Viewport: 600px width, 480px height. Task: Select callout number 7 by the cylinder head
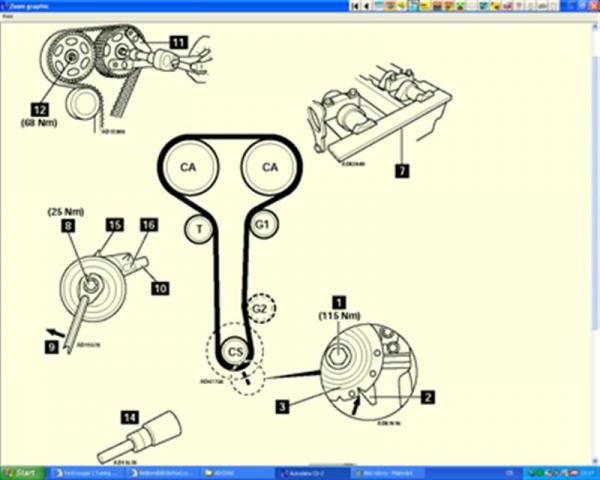[x=400, y=172]
